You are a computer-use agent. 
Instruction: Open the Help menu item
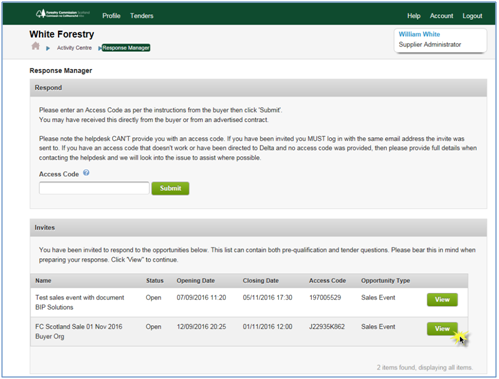click(414, 16)
